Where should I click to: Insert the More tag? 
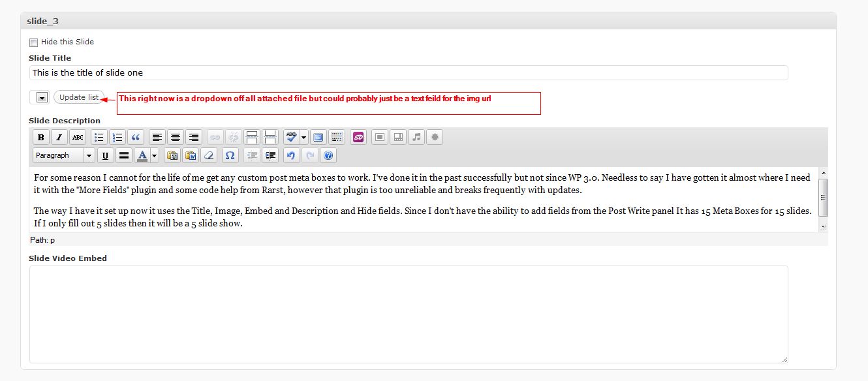[251, 137]
